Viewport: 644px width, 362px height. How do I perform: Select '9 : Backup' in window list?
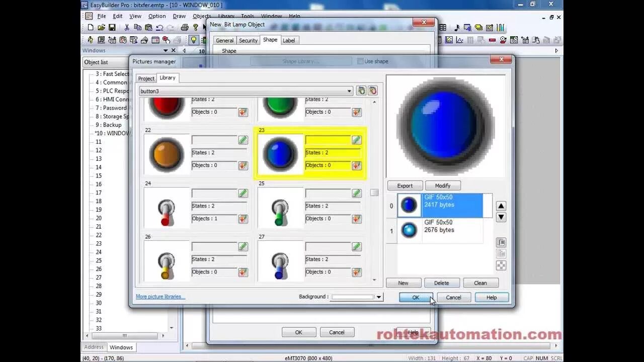[109, 125]
